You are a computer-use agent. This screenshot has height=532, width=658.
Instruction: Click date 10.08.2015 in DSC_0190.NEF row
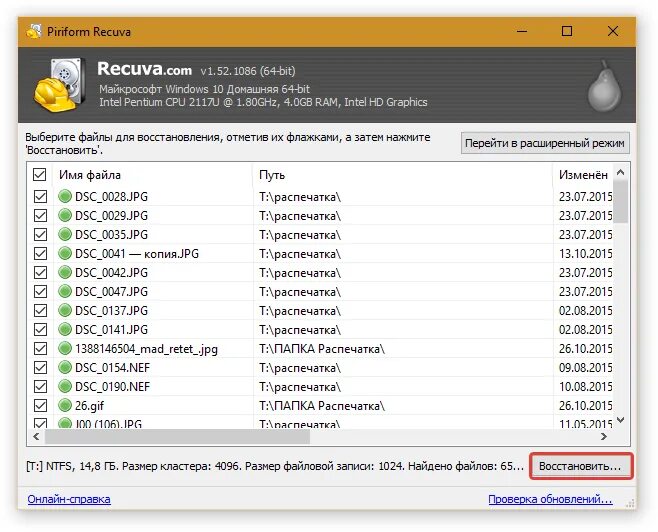pyautogui.click(x=585, y=387)
